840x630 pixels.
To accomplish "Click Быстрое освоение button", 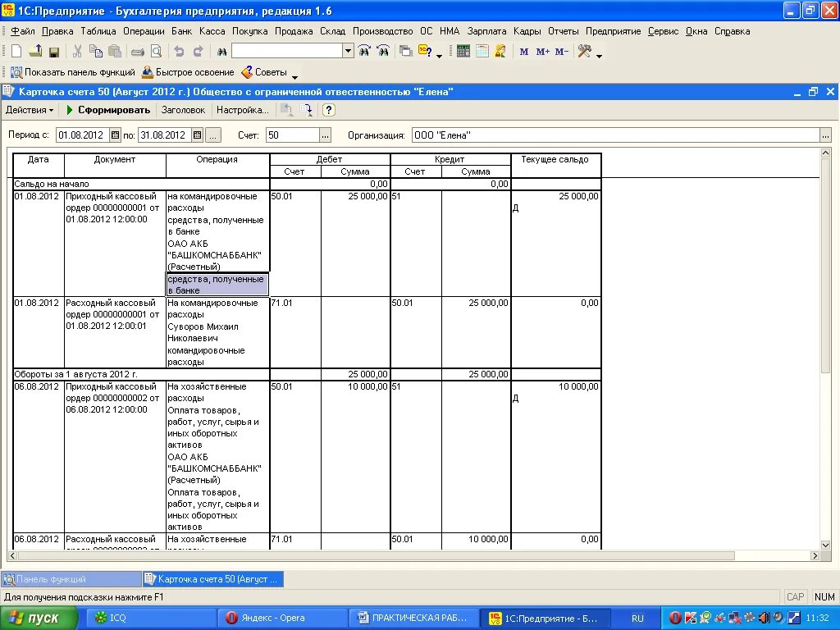I will [188, 72].
